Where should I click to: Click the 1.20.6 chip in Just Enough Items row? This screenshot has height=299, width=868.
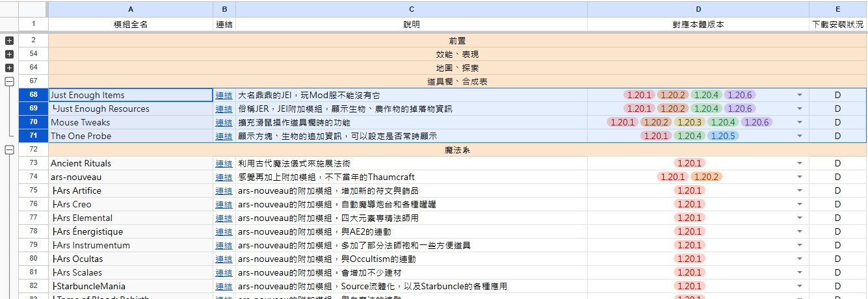[x=739, y=96]
